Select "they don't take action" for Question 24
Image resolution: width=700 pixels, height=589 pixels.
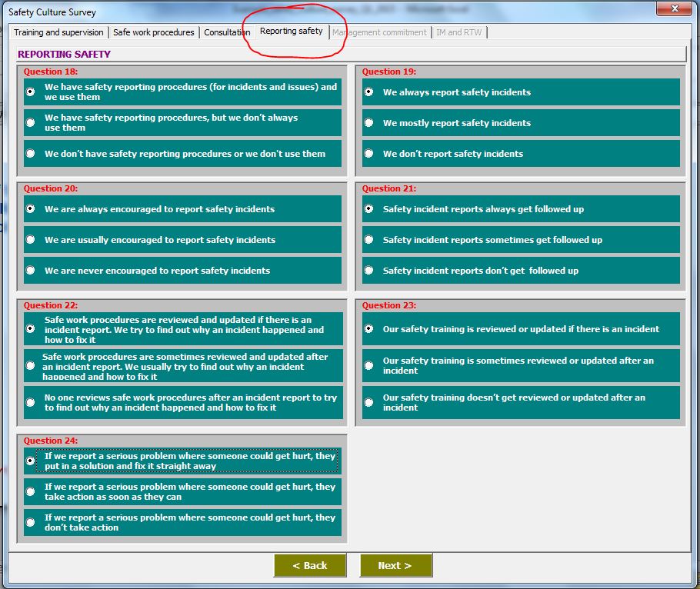pos(29,522)
